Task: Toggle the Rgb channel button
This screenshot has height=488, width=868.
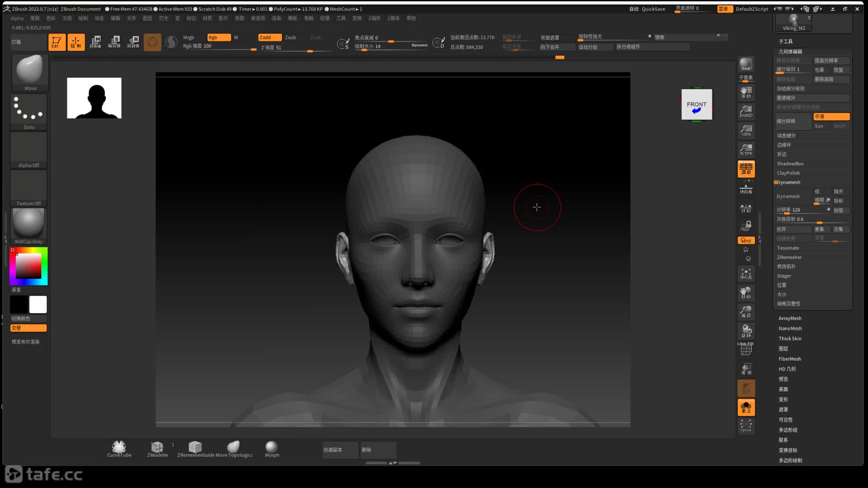Action: (219, 38)
